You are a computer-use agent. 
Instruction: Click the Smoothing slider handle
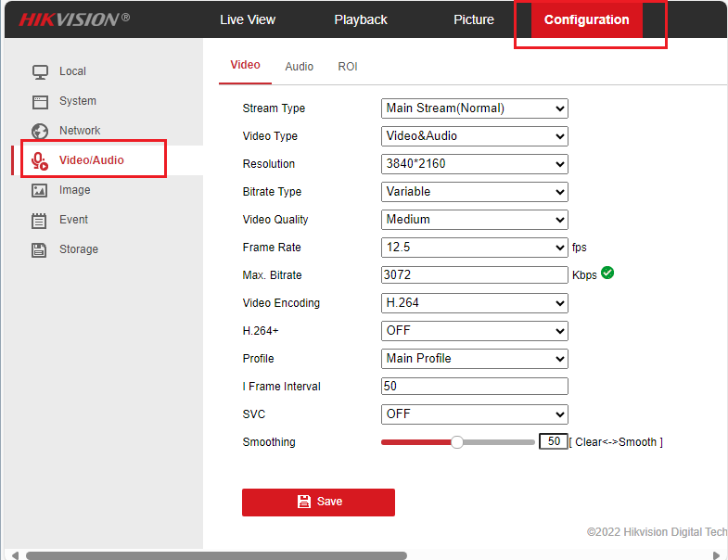point(456,442)
